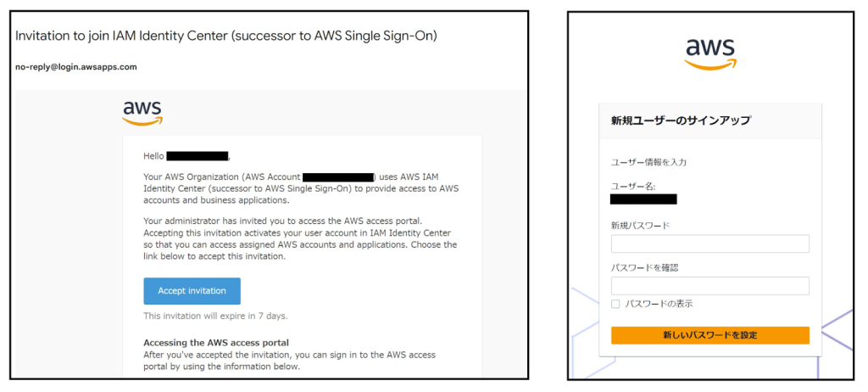This screenshot has height=392, width=868.
Task: Enable the パスワードの表示 checkbox
Action: pyautogui.click(x=615, y=304)
